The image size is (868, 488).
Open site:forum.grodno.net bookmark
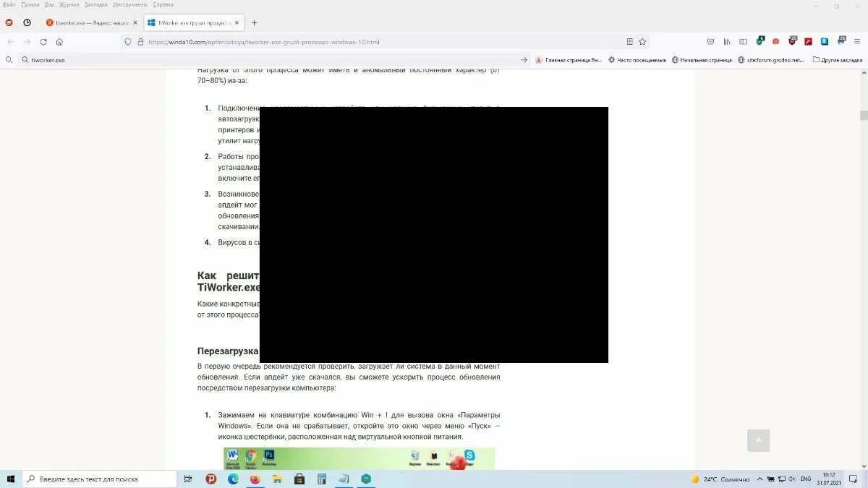pyautogui.click(x=770, y=60)
